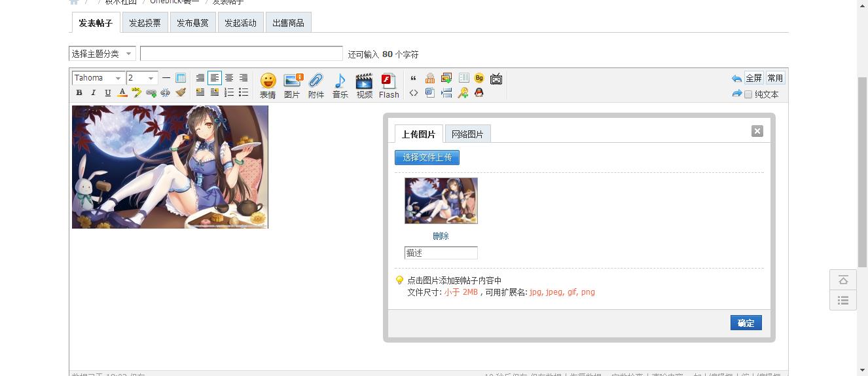Insert QQ penguin contact icon
The image size is (868, 376).
(479, 93)
